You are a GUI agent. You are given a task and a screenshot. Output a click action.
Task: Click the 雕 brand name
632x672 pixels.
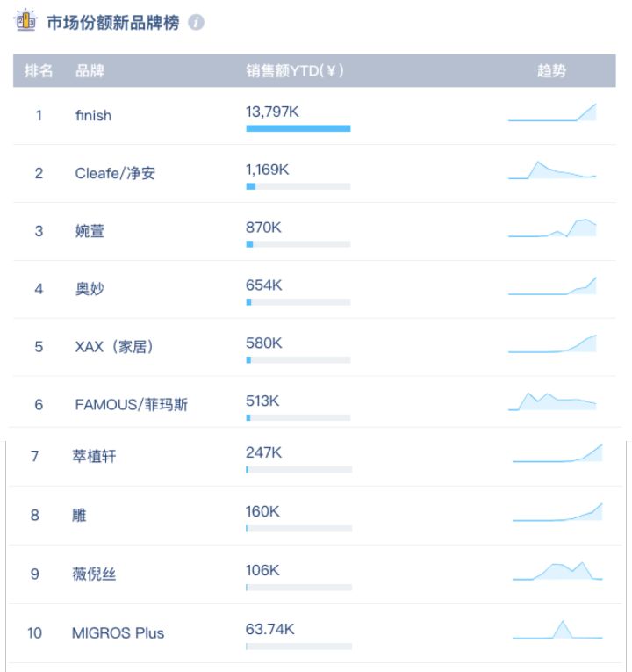point(79,515)
